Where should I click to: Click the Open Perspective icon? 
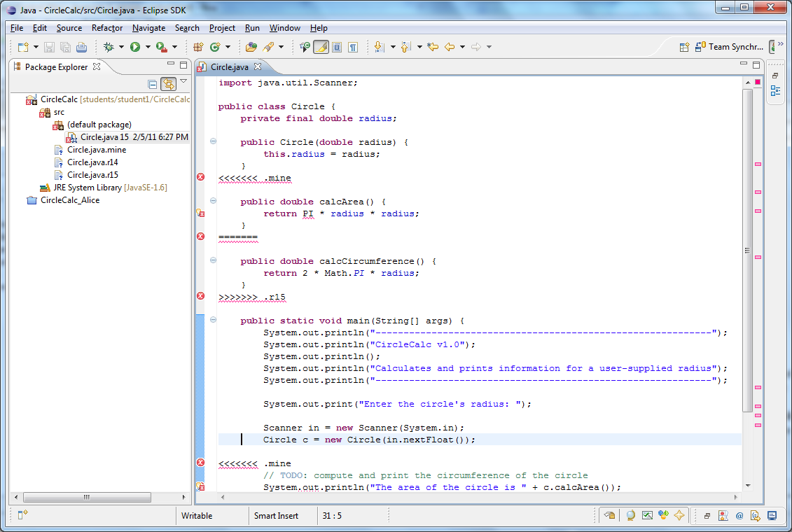[684, 47]
